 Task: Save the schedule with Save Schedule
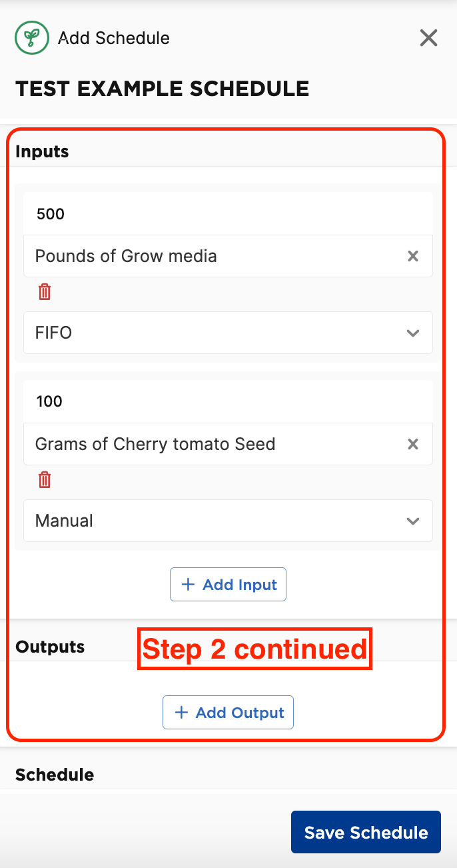366,832
